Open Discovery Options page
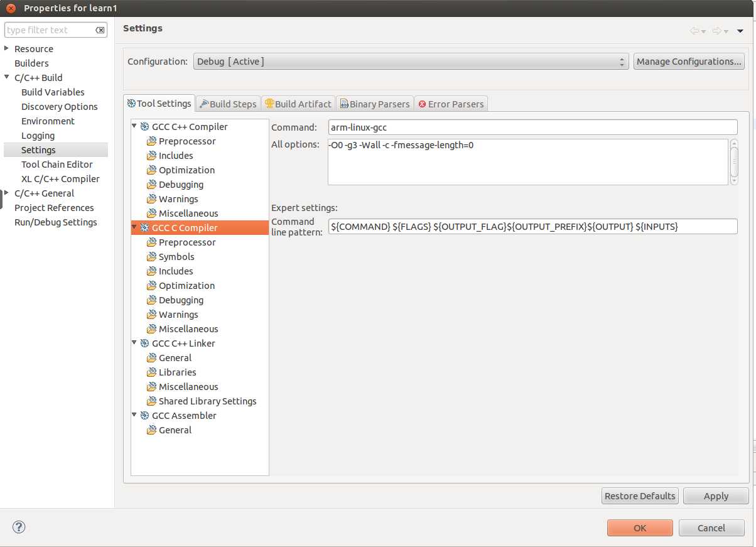The height and width of the screenshot is (547, 756). [60, 107]
